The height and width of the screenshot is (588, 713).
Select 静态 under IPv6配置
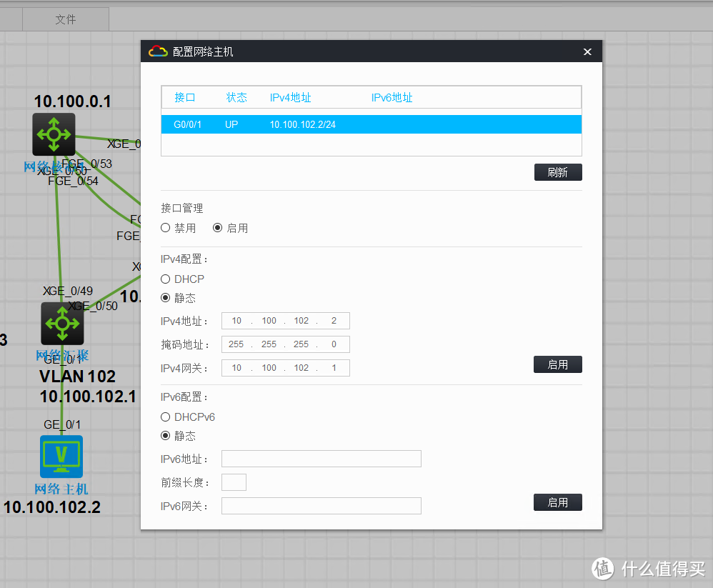[x=165, y=436]
